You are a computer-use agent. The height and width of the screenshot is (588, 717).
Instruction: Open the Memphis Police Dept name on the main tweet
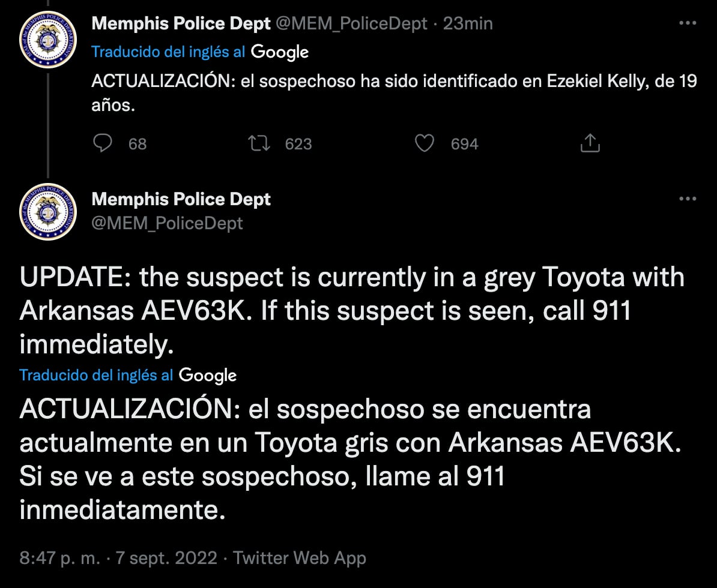pyautogui.click(x=181, y=199)
